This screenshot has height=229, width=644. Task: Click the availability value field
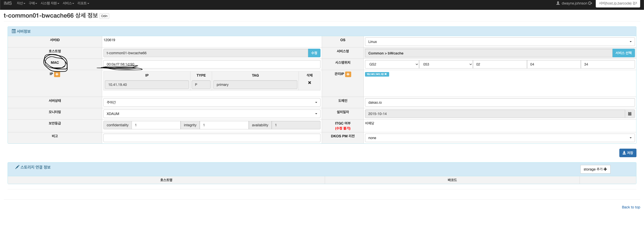(x=296, y=125)
